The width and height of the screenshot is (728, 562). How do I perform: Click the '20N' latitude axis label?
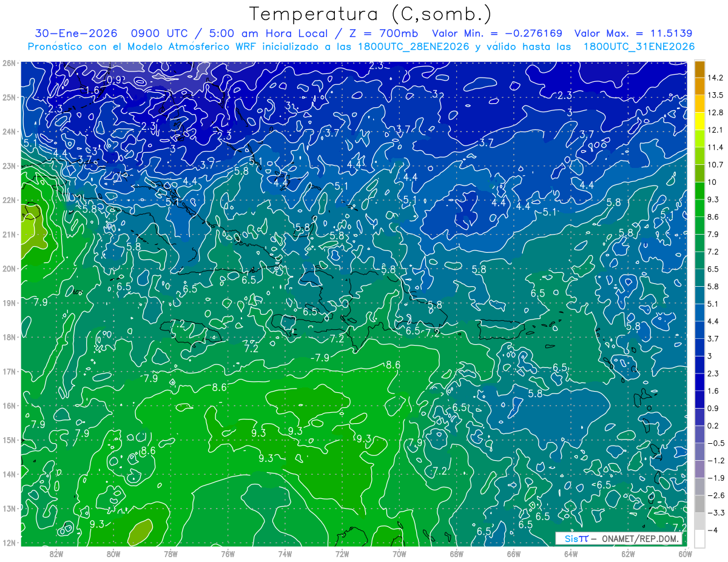point(8,269)
